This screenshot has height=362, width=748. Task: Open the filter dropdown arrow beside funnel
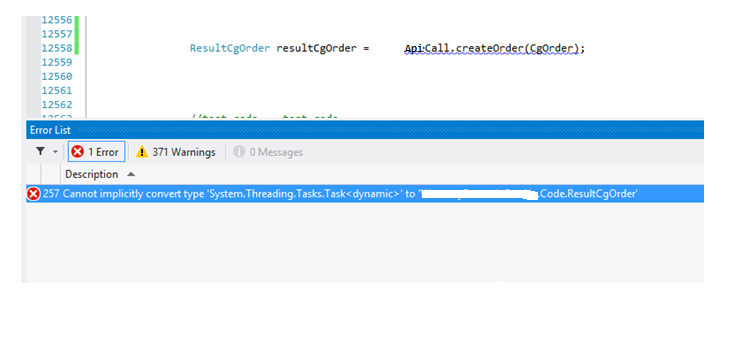55,152
